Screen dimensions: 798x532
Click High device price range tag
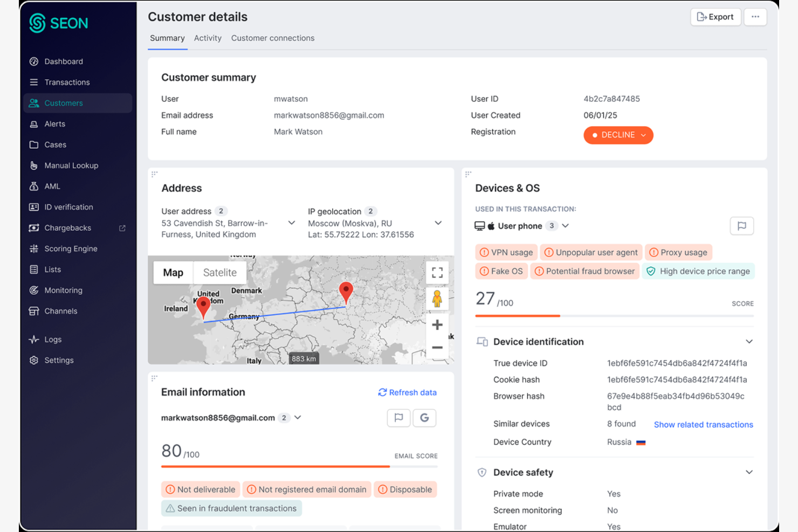(698, 271)
